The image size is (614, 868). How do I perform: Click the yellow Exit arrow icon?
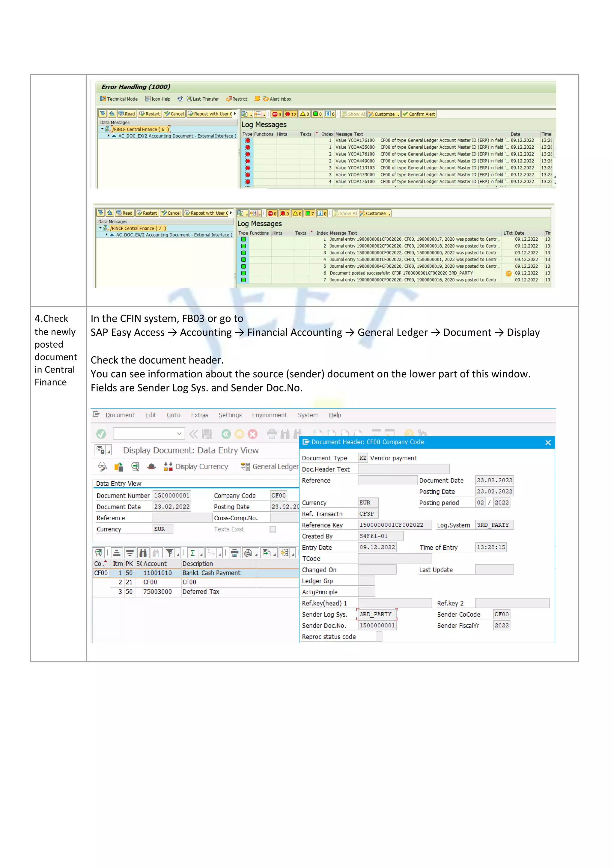pyautogui.click(x=239, y=434)
